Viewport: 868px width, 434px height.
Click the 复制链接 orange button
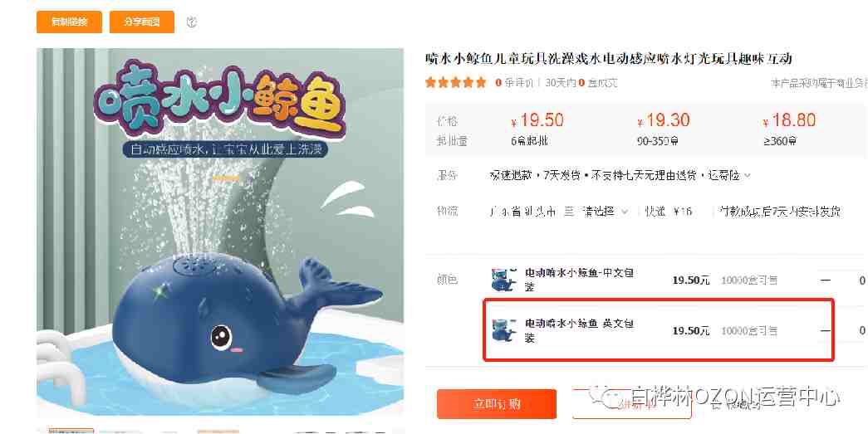(69, 22)
